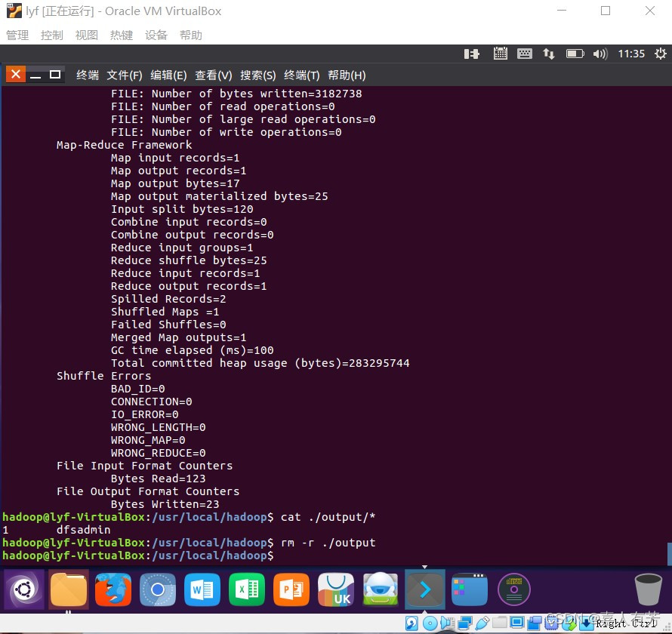This screenshot has width=672, height=634.
Task: Click 'WRONG_LENGTH=0' line
Action: (158, 427)
